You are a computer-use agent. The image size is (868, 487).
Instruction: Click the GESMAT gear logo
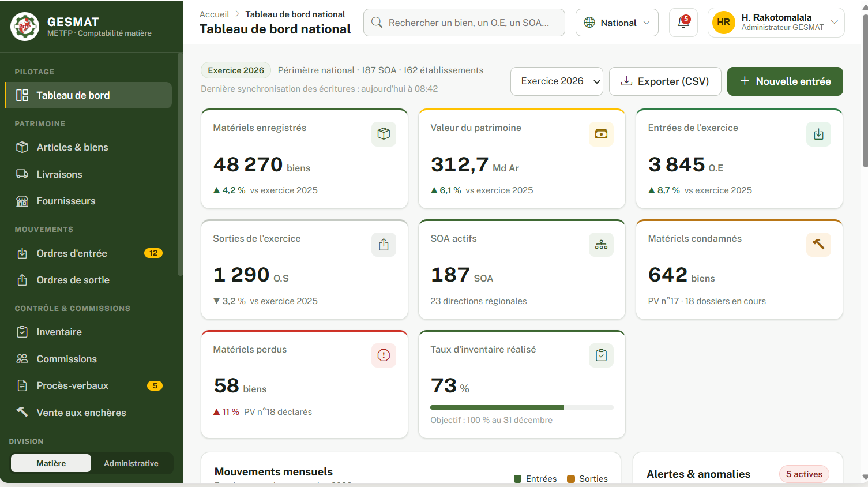(25, 26)
